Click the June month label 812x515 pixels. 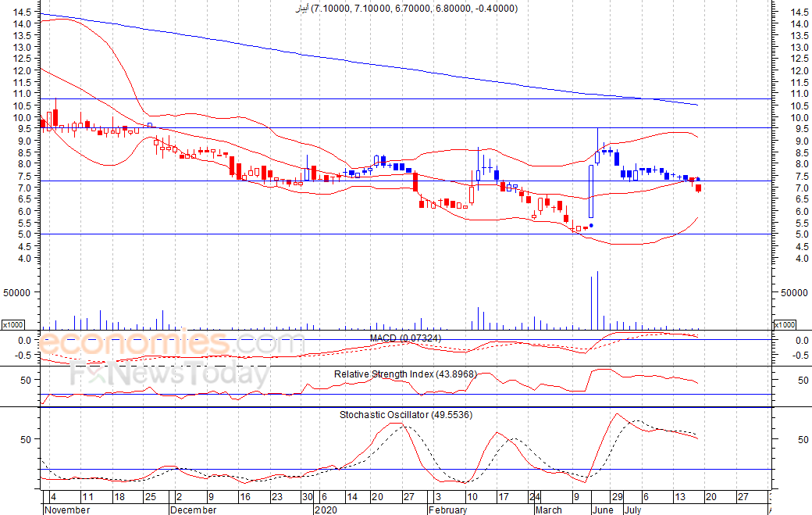(603, 510)
